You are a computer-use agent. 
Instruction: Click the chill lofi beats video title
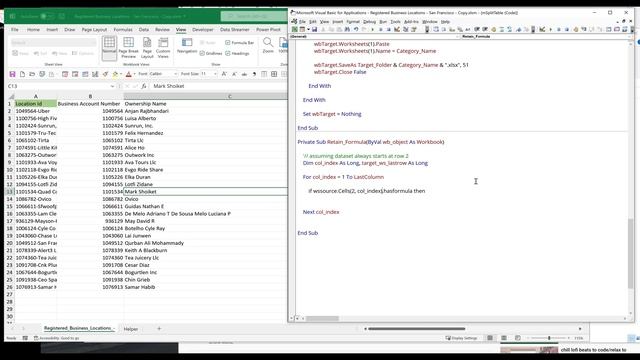point(593,350)
